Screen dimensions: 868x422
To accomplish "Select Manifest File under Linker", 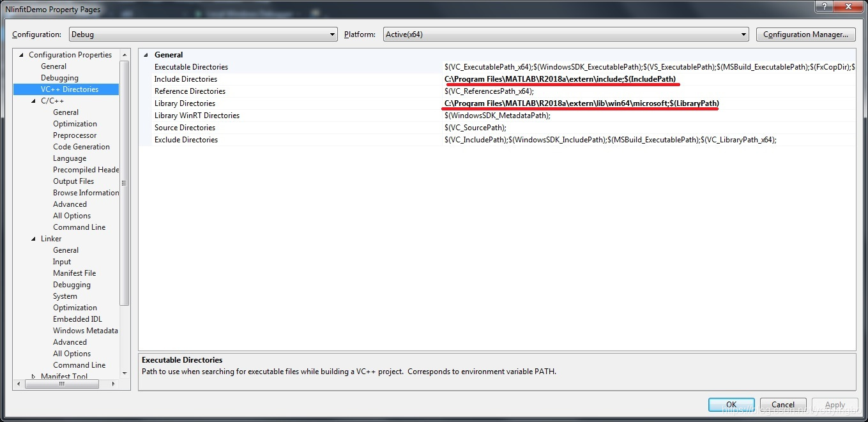I will click(74, 273).
